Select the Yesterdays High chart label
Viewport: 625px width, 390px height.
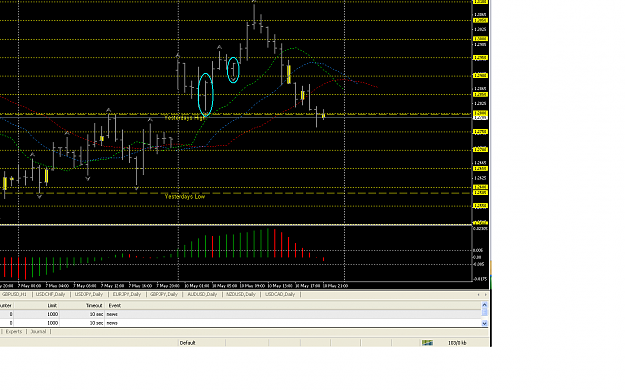pos(185,118)
